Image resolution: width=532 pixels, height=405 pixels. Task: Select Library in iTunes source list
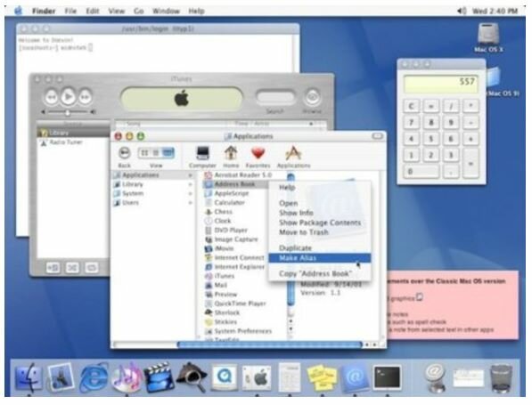(x=73, y=133)
